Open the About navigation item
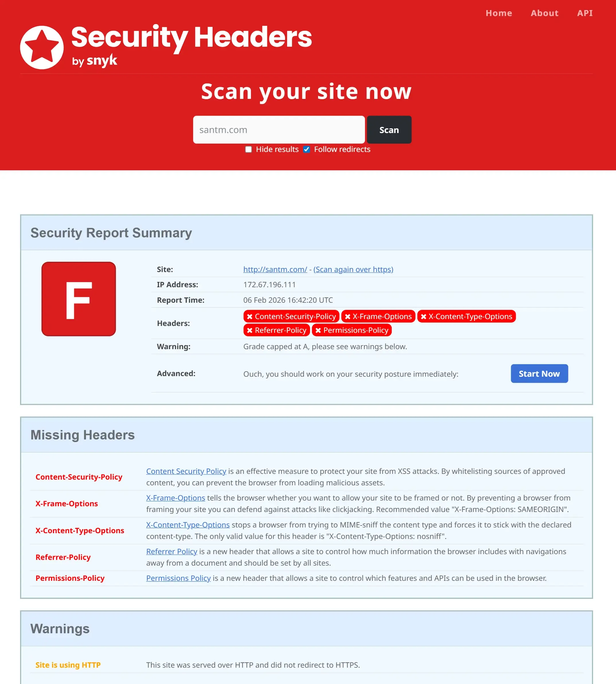This screenshot has width=616, height=684. (544, 13)
